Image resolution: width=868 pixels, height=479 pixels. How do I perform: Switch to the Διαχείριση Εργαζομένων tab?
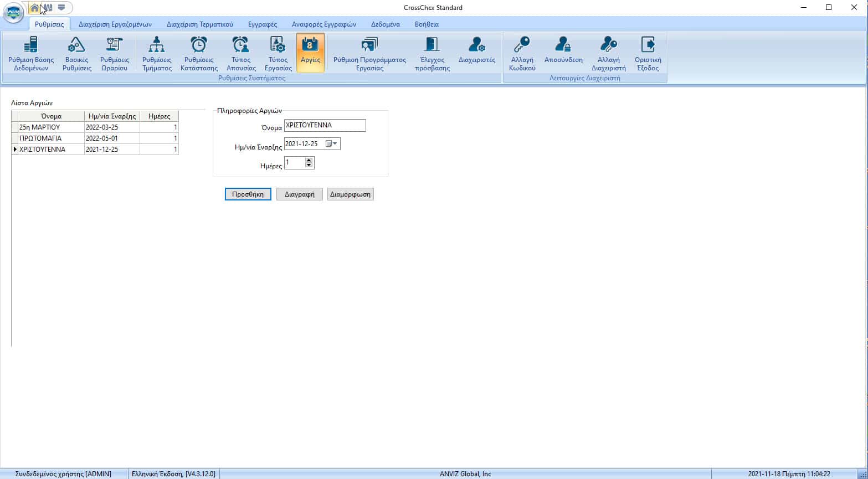click(115, 24)
